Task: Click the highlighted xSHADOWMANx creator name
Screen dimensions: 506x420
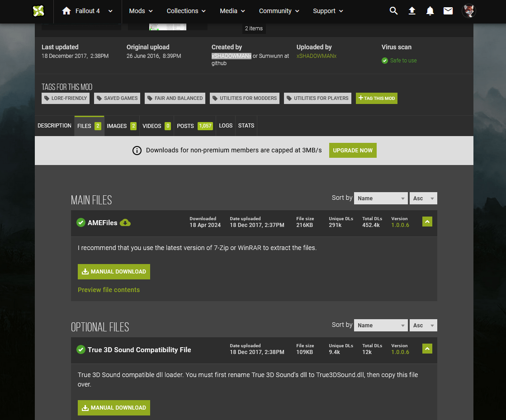Action: coord(232,56)
